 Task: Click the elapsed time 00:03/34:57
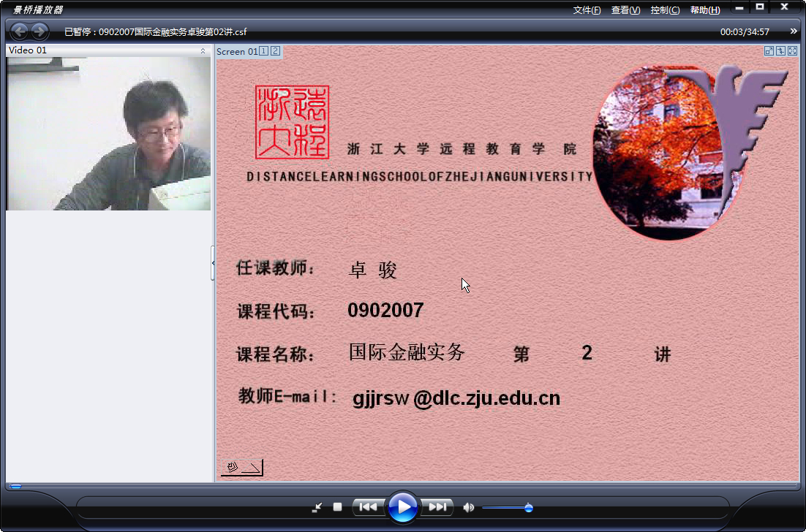click(x=745, y=32)
